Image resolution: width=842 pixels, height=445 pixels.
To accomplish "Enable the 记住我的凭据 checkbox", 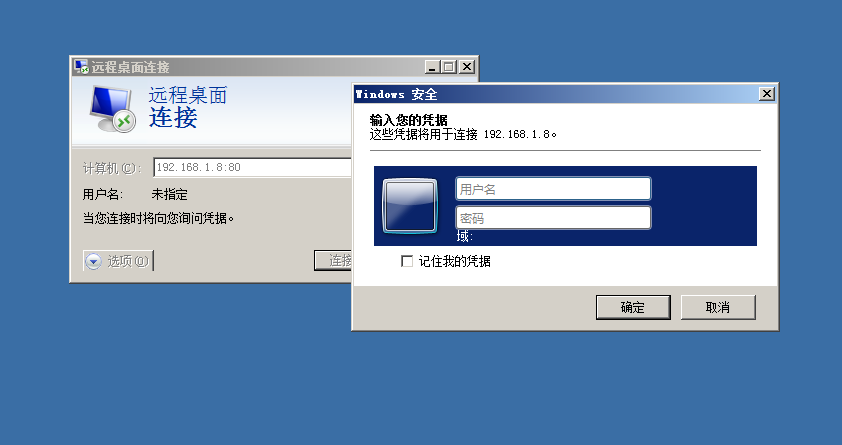I will (x=407, y=261).
